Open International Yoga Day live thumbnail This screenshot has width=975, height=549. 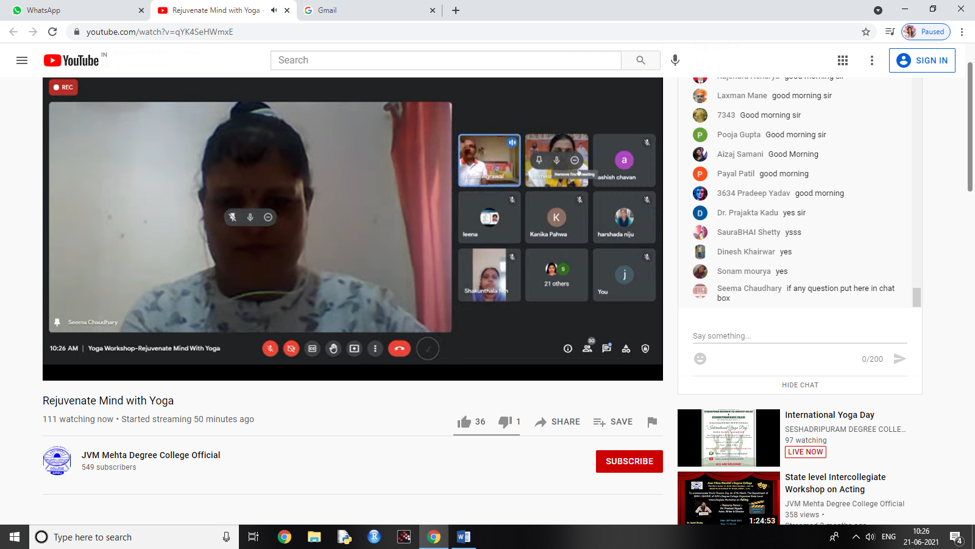click(729, 438)
